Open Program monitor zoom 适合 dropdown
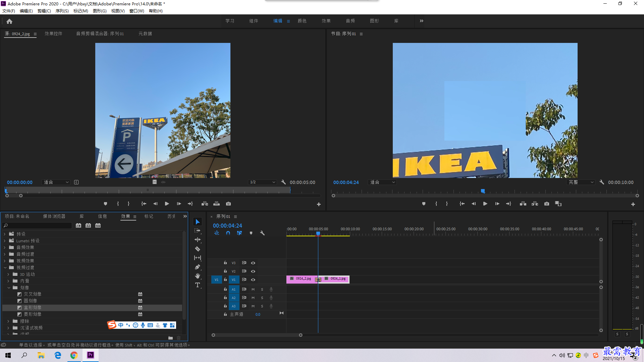This screenshot has height=362, width=644. 382,182
